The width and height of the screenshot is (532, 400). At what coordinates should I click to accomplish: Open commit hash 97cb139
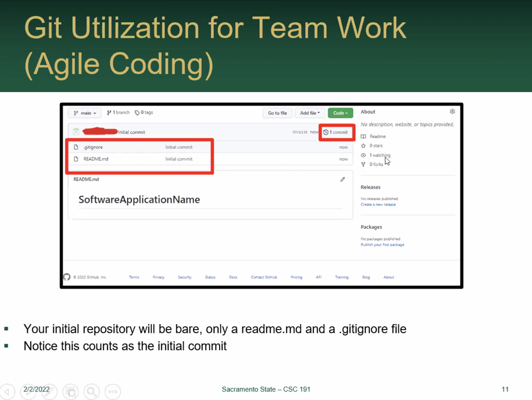[300, 132]
